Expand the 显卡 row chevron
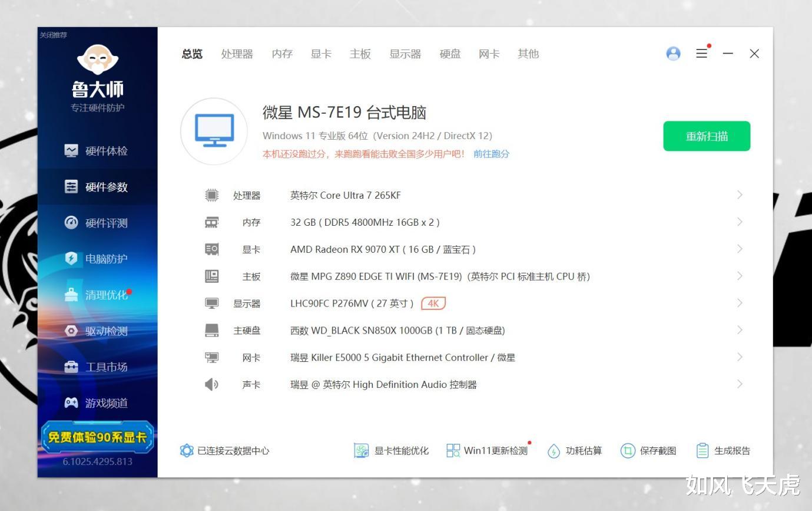Screen dimensions: 812x511 click(740, 249)
